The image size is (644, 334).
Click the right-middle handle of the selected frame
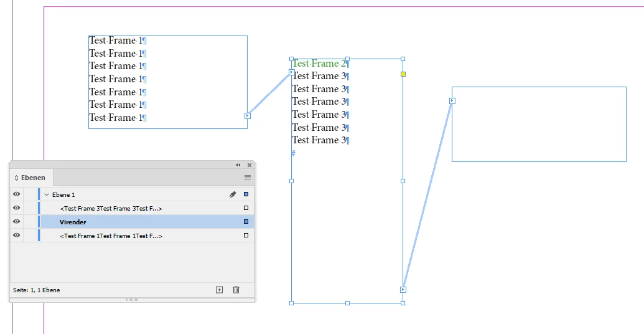click(403, 181)
